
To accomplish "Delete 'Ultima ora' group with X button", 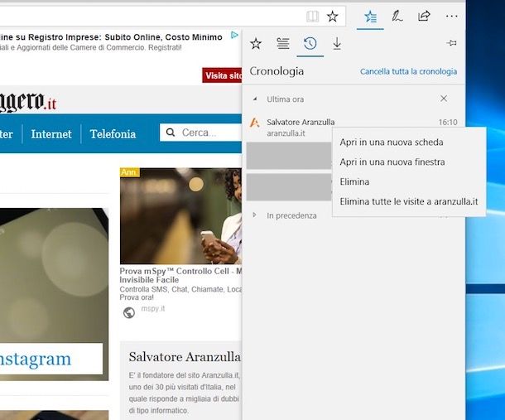I will (444, 99).
